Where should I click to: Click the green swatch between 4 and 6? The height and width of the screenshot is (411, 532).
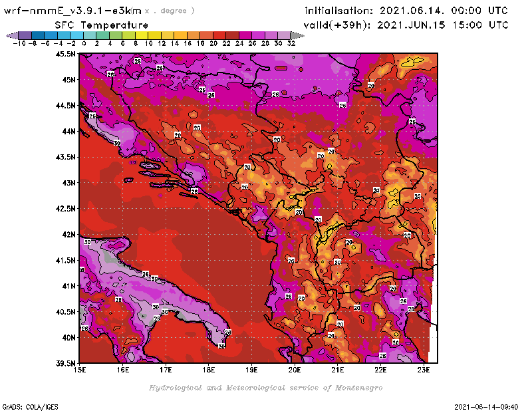point(116,35)
